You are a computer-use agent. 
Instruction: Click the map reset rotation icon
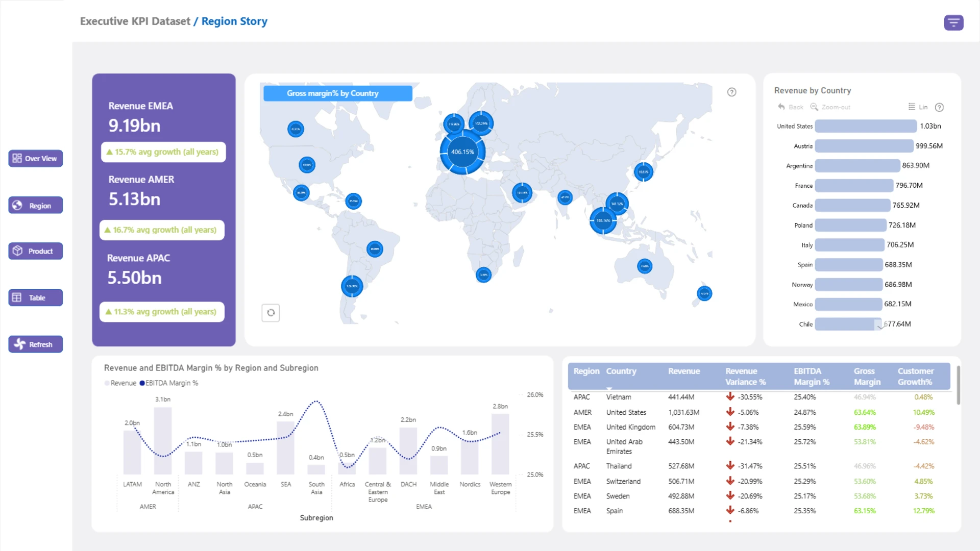coord(271,313)
